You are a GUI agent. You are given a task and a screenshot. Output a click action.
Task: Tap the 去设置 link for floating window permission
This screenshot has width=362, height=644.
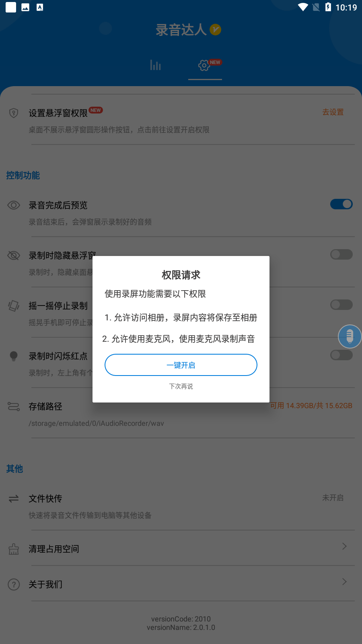(333, 112)
